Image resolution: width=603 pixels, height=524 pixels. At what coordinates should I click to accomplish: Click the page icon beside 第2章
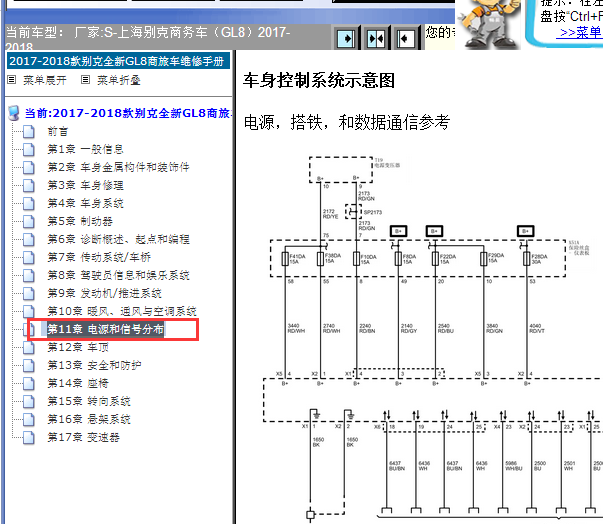pos(28,168)
